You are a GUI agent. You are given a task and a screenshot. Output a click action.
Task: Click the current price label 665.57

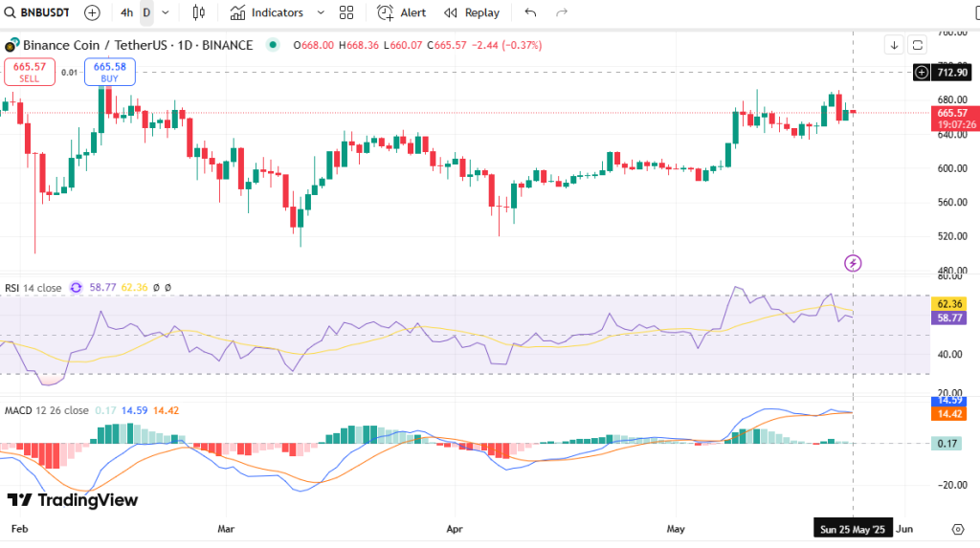(954, 118)
